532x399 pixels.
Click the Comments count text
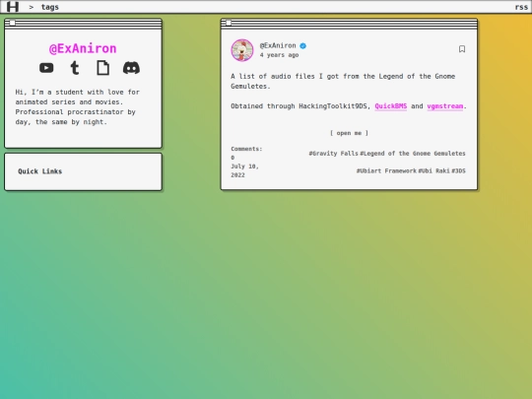coord(246,153)
